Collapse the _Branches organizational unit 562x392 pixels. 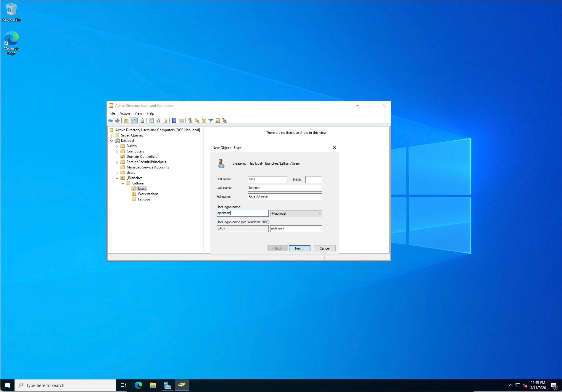[117, 178]
